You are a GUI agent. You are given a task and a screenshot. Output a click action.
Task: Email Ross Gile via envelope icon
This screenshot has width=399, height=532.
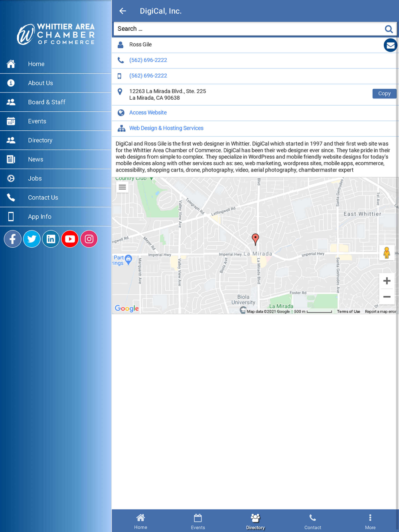click(390, 45)
